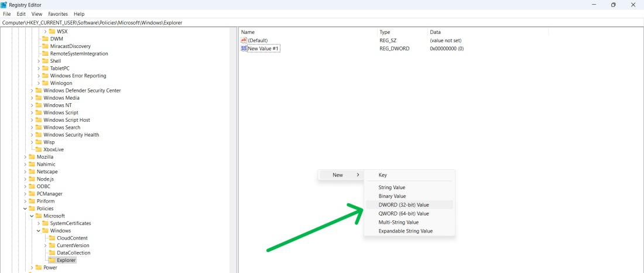Click the New context menu item
The image size is (644, 273).
point(341,175)
